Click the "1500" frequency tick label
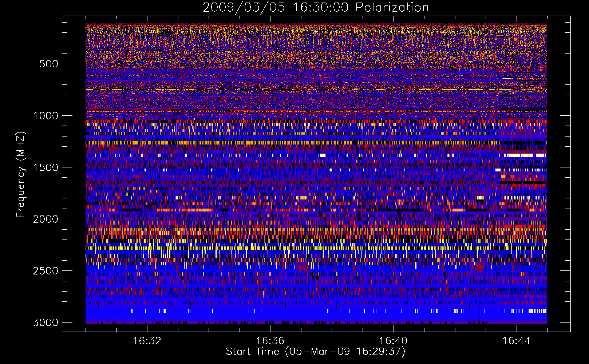The image size is (589, 364). (x=46, y=167)
